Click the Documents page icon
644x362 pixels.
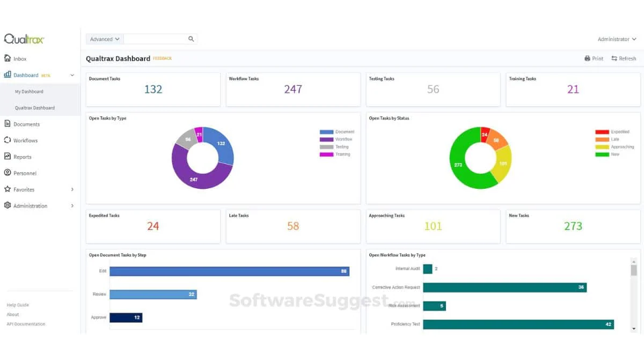(x=8, y=124)
